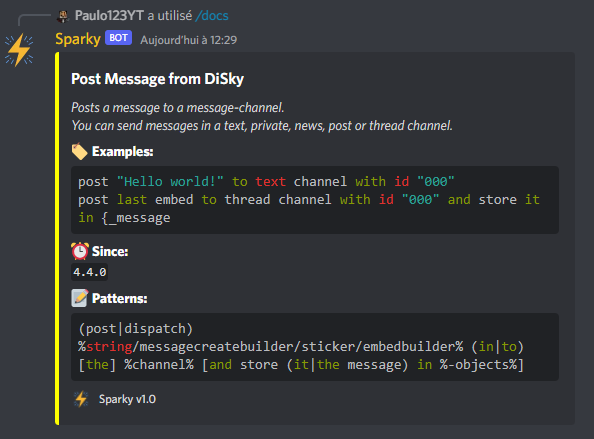
Task: Click the message timestamp Aujourd'hui à 12:29
Action: tap(189, 40)
